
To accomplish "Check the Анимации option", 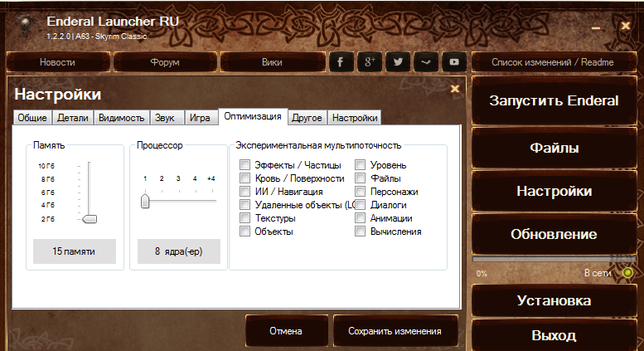I will [x=361, y=218].
